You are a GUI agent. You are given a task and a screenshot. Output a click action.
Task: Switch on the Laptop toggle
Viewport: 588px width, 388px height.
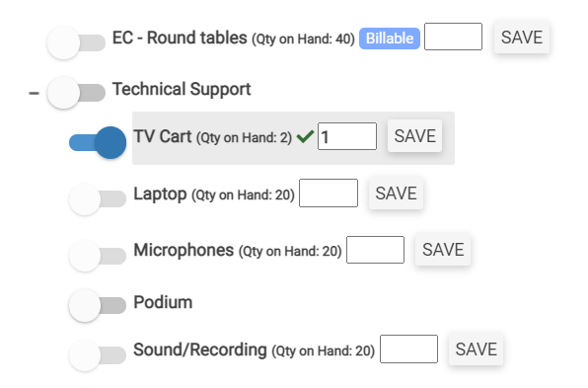98,198
